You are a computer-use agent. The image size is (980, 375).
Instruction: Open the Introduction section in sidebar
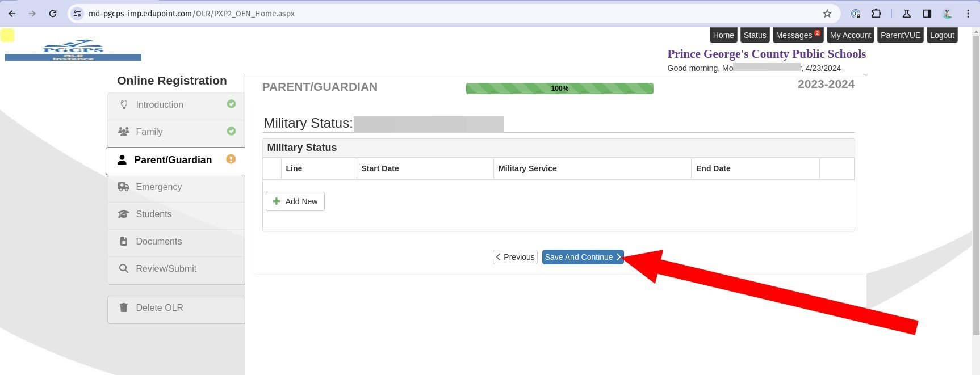160,105
